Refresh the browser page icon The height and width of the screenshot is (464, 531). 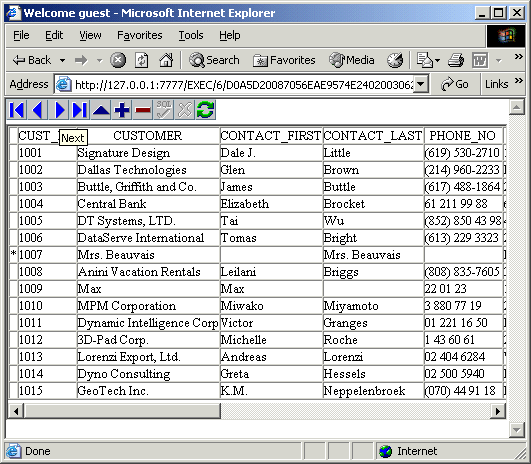[142, 60]
